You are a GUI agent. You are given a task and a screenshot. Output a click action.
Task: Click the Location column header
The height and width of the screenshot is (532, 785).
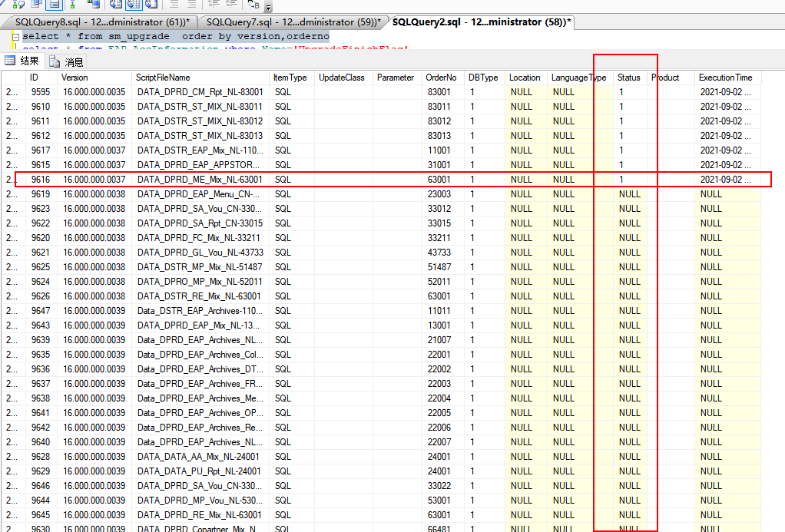[526, 78]
